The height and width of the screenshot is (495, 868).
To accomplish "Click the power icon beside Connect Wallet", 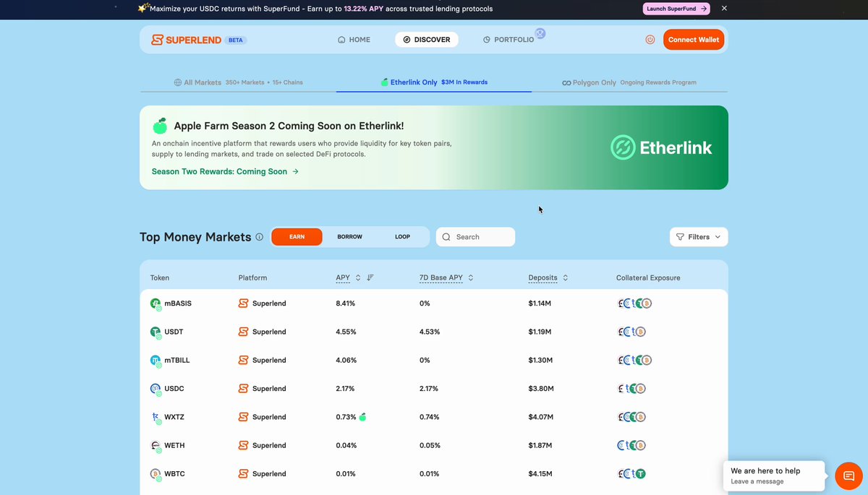I will coord(650,40).
